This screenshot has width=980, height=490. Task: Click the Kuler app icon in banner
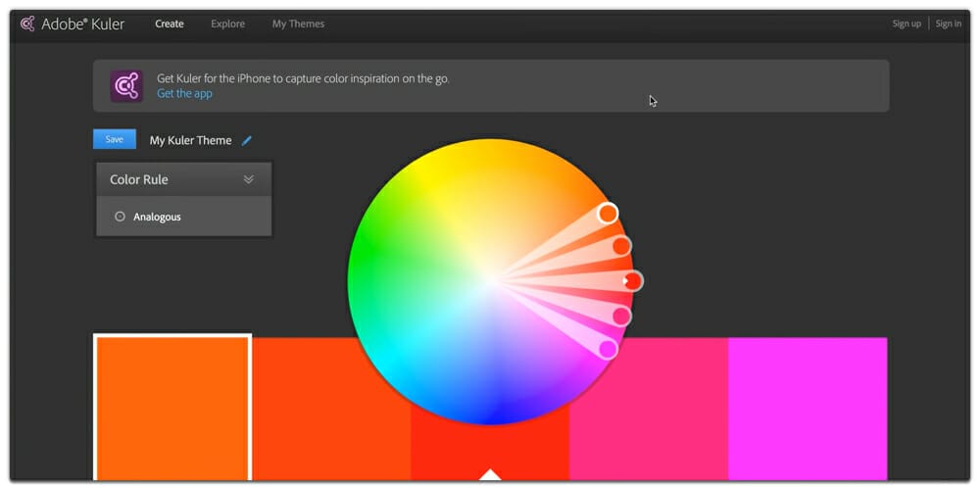[126, 85]
